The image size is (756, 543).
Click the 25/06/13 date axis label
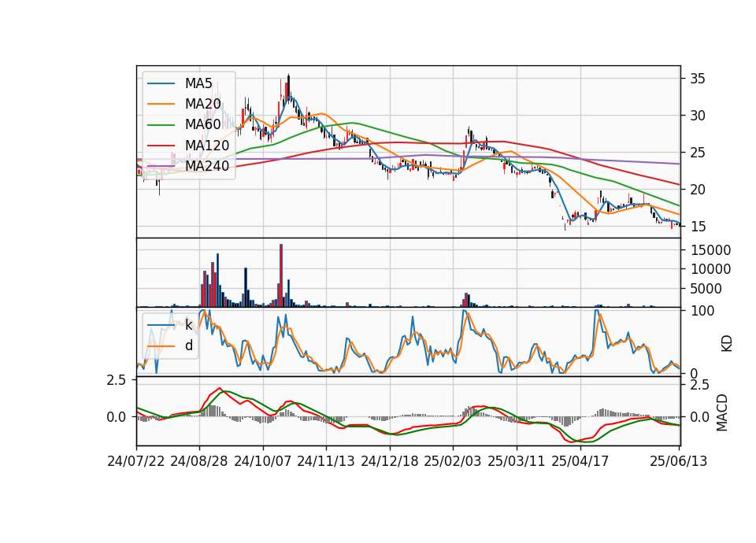[x=679, y=461]
